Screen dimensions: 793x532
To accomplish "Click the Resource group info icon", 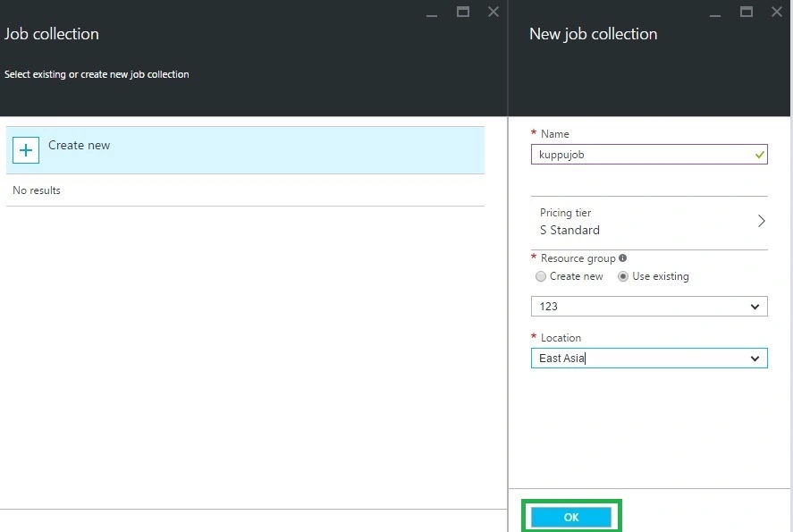I will pyautogui.click(x=622, y=258).
